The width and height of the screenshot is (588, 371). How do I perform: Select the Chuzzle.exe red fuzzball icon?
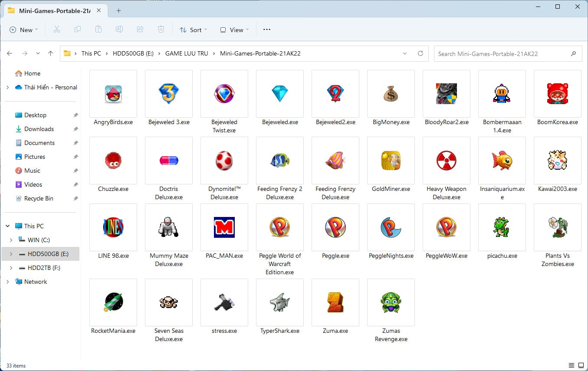pyautogui.click(x=113, y=161)
